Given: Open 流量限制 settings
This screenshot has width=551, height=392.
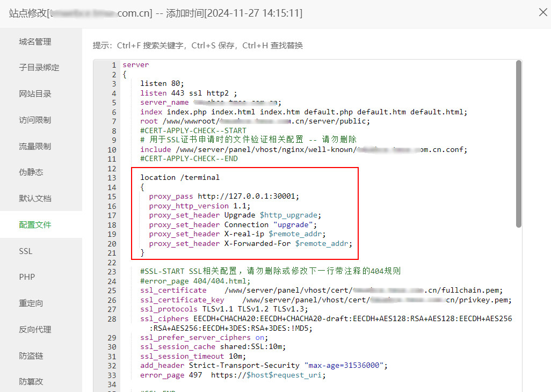Looking at the screenshot, I should (x=35, y=146).
